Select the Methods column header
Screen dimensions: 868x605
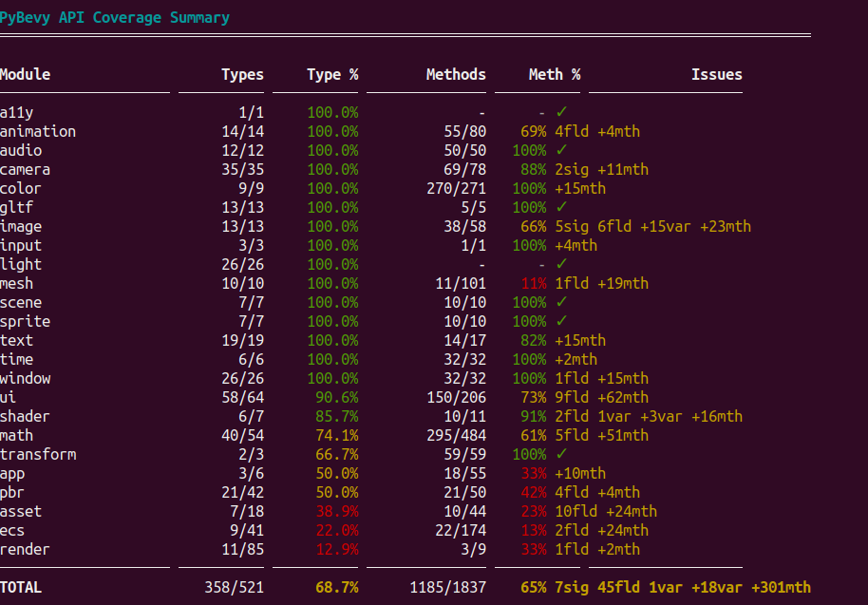click(x=456, y=75)
